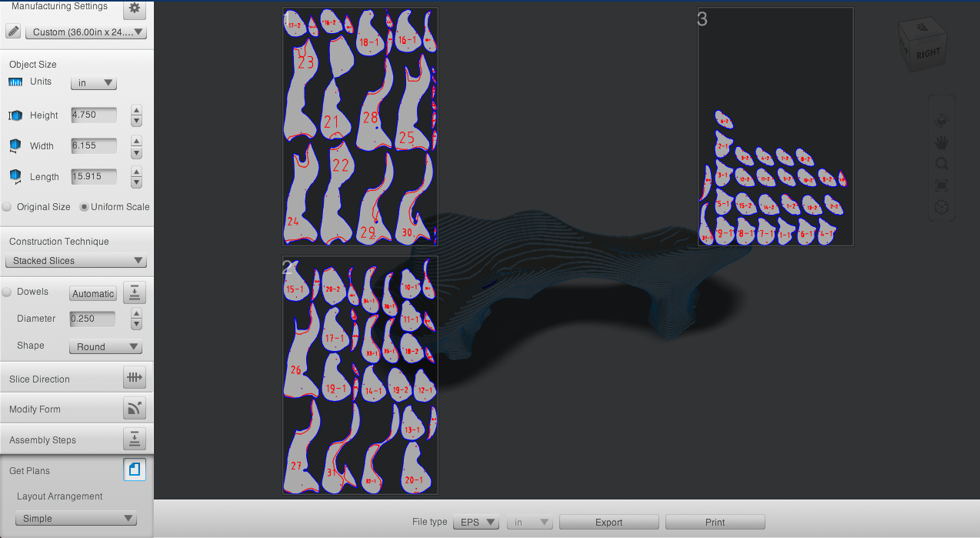Open the Units dropdown showing in

pyautogui.click(x=93, y=83)
